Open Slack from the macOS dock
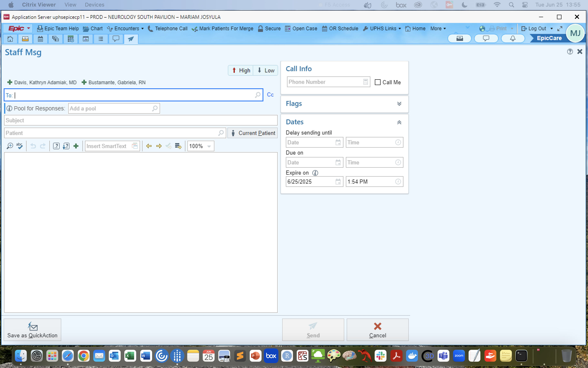This screenshot has height=368, width=588. click(x=380, y=356)
